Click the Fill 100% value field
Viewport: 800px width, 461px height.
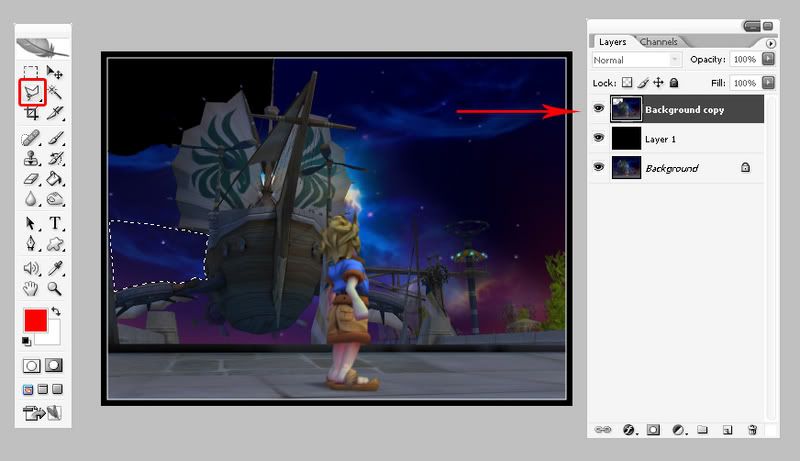tap(744, 83)
